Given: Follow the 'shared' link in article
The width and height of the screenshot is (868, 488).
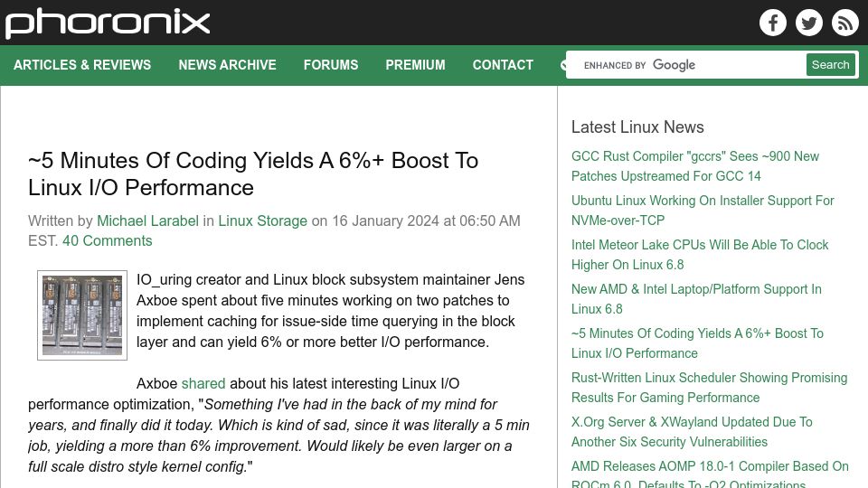Looking at the screenshot, I should tap(203, 383).
